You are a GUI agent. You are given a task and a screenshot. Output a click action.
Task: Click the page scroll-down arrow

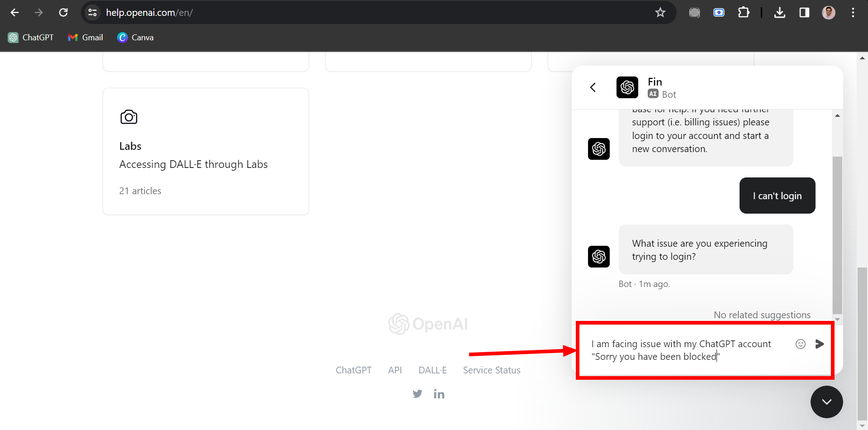862,425
